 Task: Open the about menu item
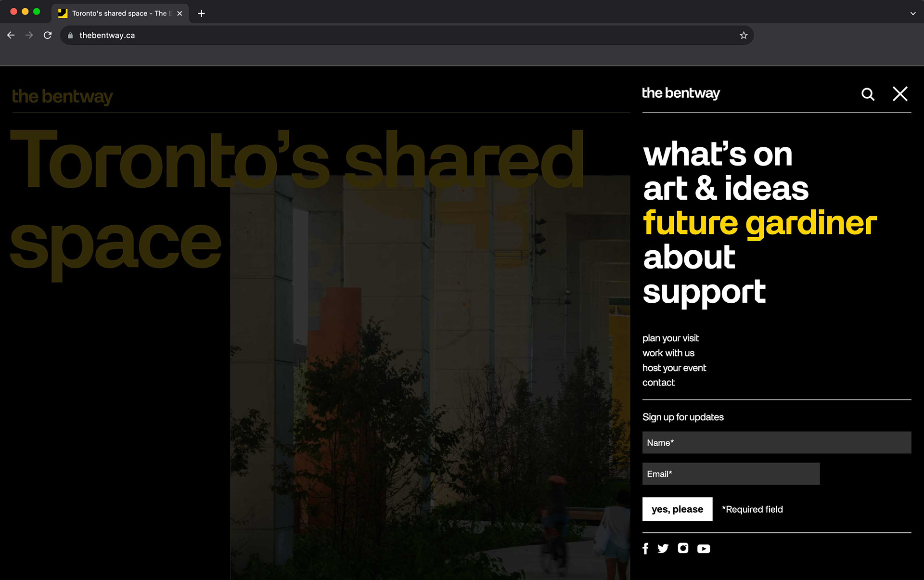click(x=689, y=257)
